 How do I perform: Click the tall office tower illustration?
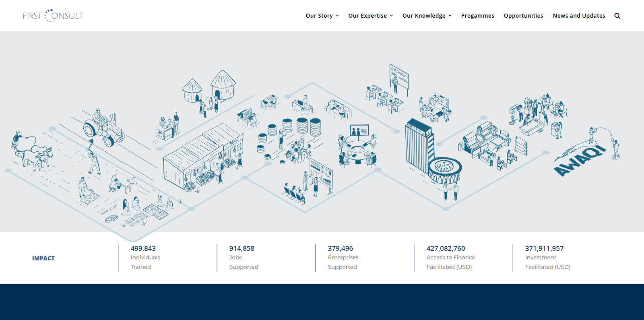(x=419, y=145)
